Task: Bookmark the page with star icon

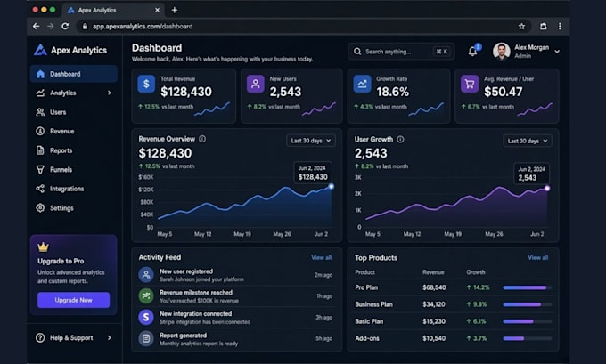Action: click(521, 26)
